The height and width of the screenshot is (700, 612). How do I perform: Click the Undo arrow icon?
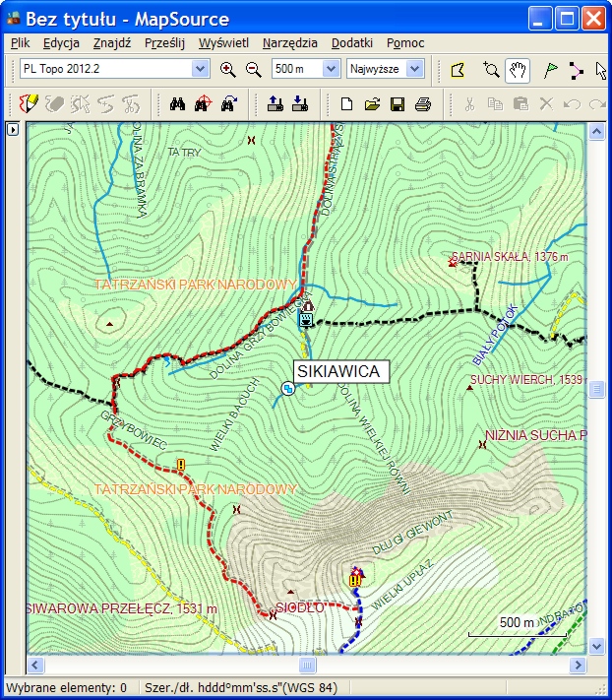[x=572, y=105]
